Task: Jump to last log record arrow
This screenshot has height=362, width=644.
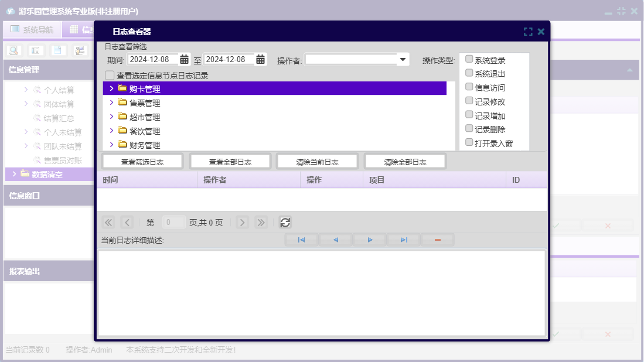Action: (404, 240)
